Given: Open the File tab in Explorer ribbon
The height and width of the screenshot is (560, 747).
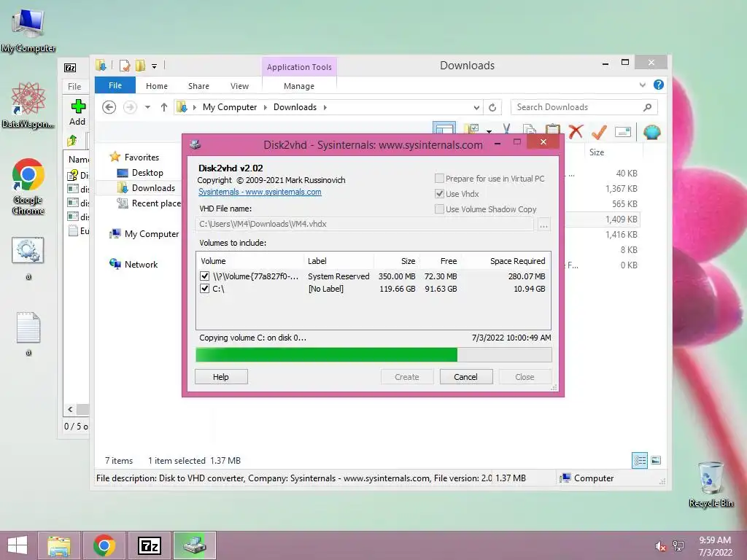Looking at the screenshot, I should pos(115,85).
